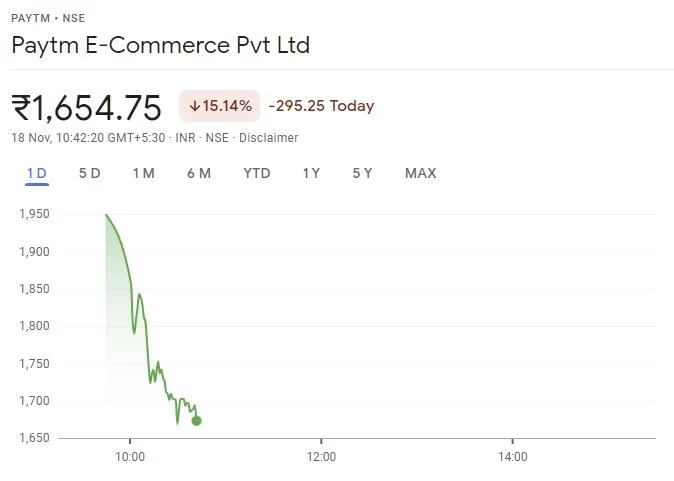Viewport: 674px width, 481px height.
Task: Click the ₹1,654.75 price value
Action: point(87,106)
